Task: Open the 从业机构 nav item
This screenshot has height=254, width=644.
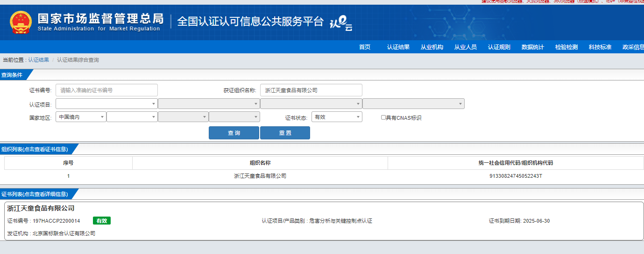Action: coord(432,47)
